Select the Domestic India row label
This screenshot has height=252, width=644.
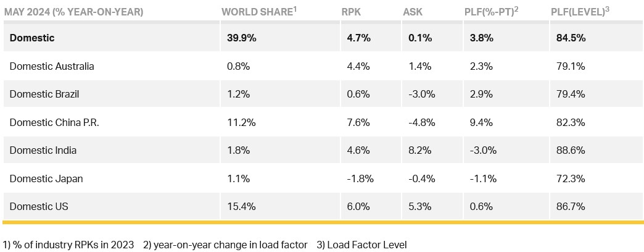43,151
